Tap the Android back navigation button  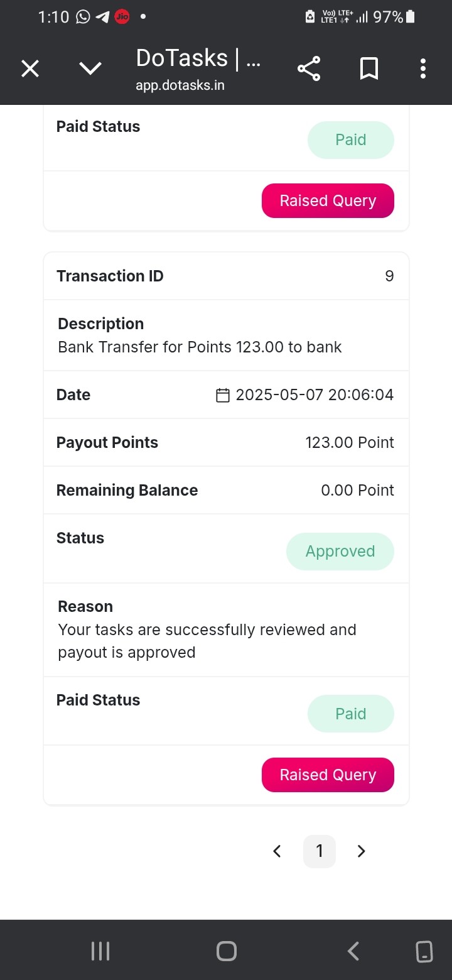(353, 951)
